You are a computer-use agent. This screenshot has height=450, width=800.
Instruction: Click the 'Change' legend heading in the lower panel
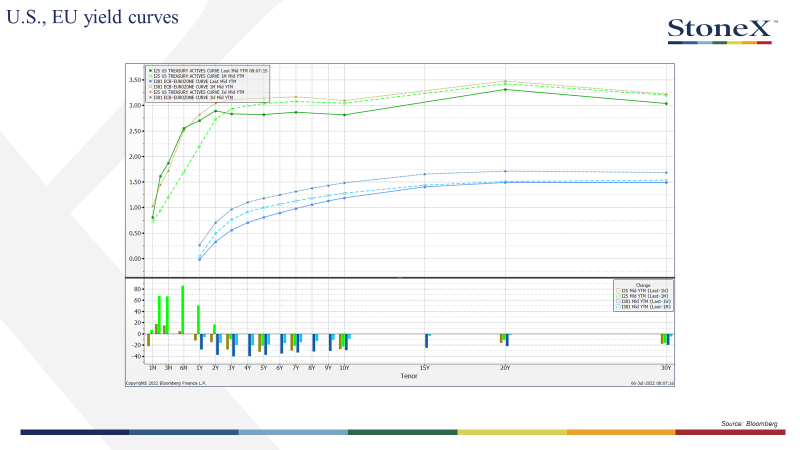(643, 285)
